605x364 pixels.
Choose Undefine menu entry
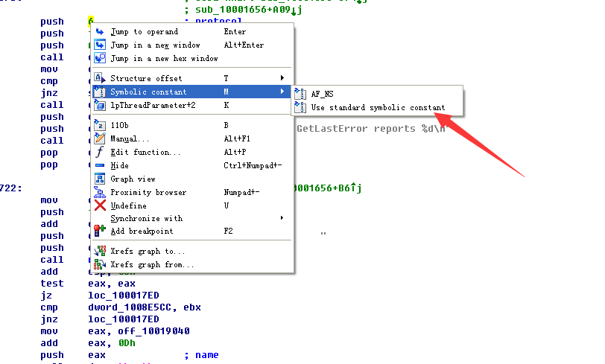coord(192,205)
